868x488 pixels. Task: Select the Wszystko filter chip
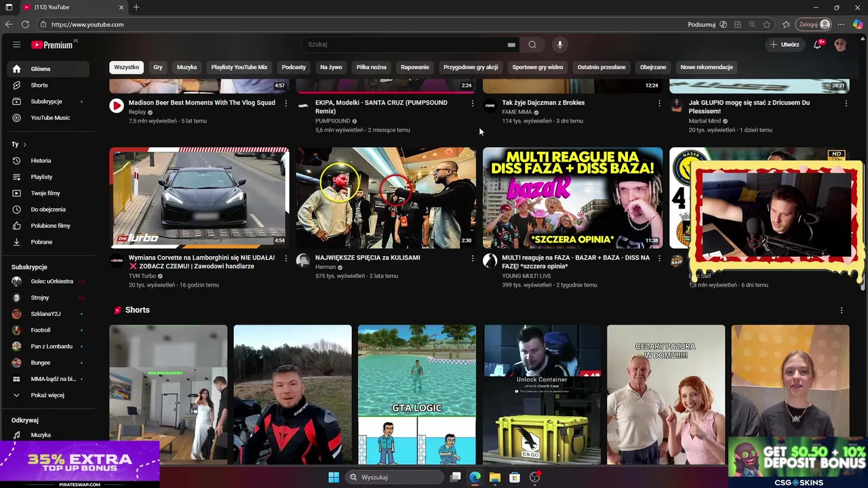(x=127, y=67)
